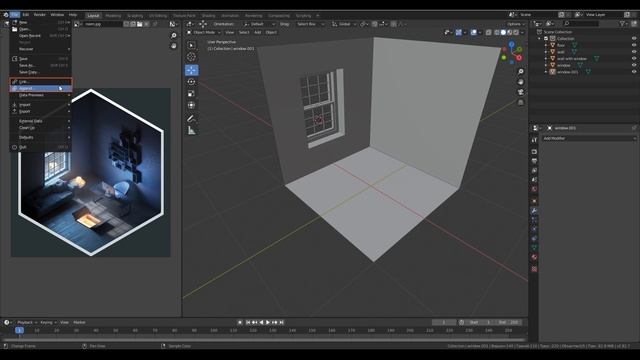Open the outliner filter dropdown
The image size is (640, 360).
(624, 24)
